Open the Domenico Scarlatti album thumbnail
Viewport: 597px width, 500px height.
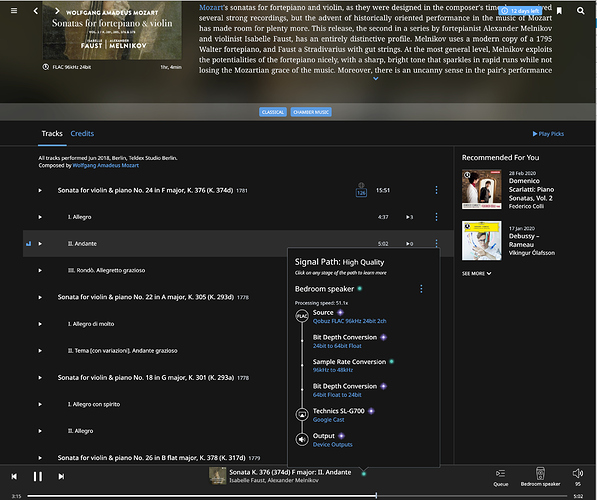click(482, 189)
